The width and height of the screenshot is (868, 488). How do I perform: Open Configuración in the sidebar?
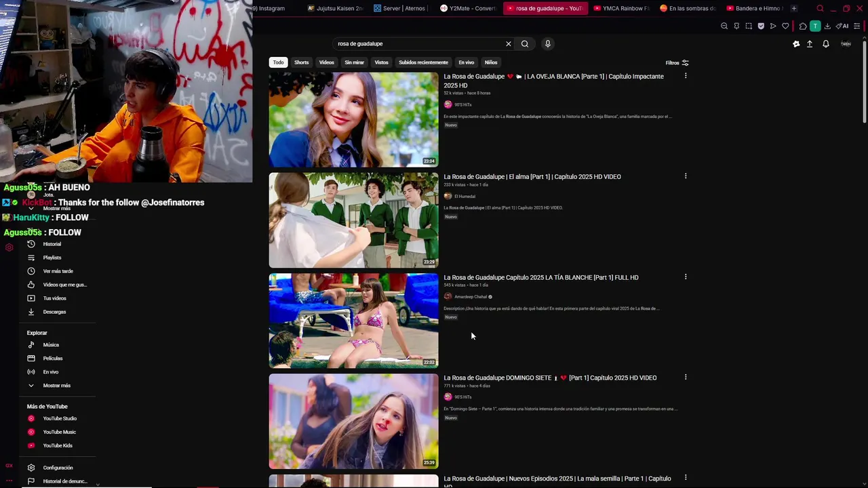[x=58, y=468]
